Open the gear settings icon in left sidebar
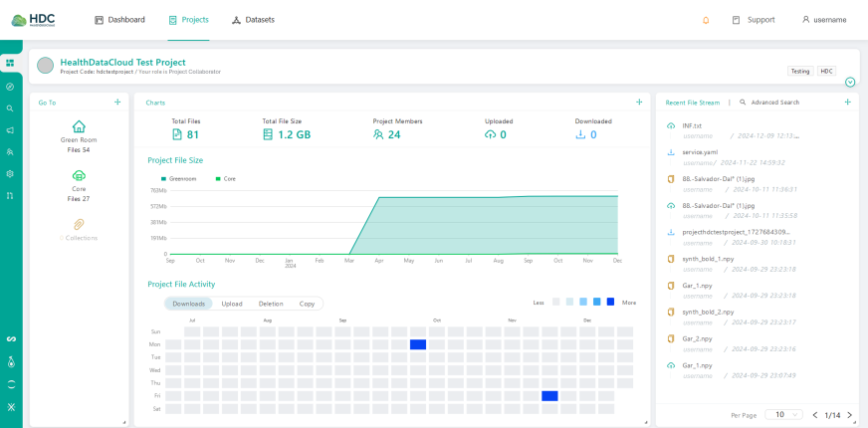 10,174
